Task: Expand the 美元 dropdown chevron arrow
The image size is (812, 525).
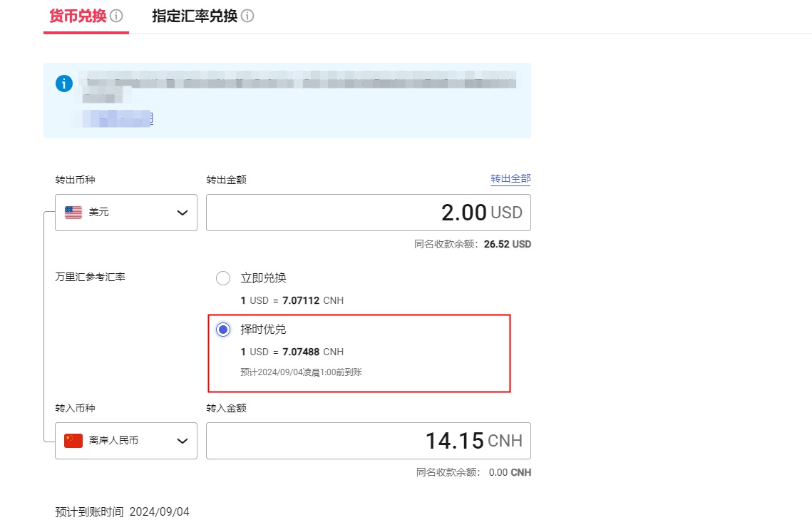Action: point(182,213)
